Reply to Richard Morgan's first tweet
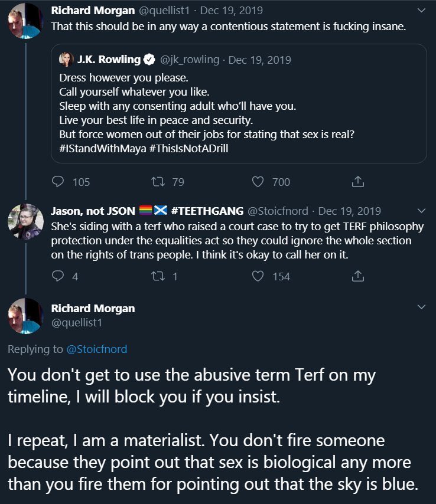 pyautogui.click(x=58, y=182)
